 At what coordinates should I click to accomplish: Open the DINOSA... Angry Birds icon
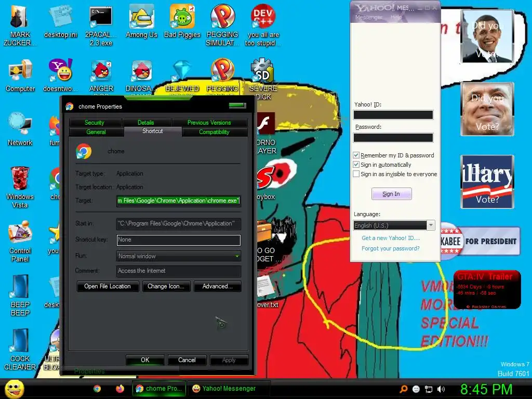tap(141, 75)
